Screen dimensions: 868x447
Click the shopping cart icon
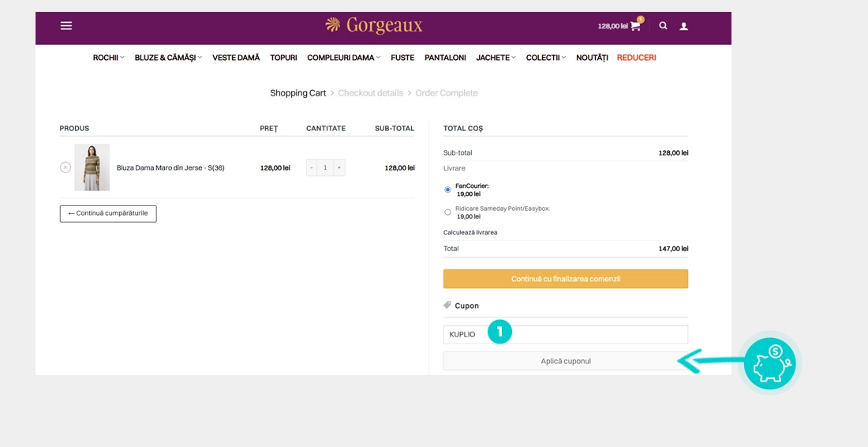pos(635,26)
